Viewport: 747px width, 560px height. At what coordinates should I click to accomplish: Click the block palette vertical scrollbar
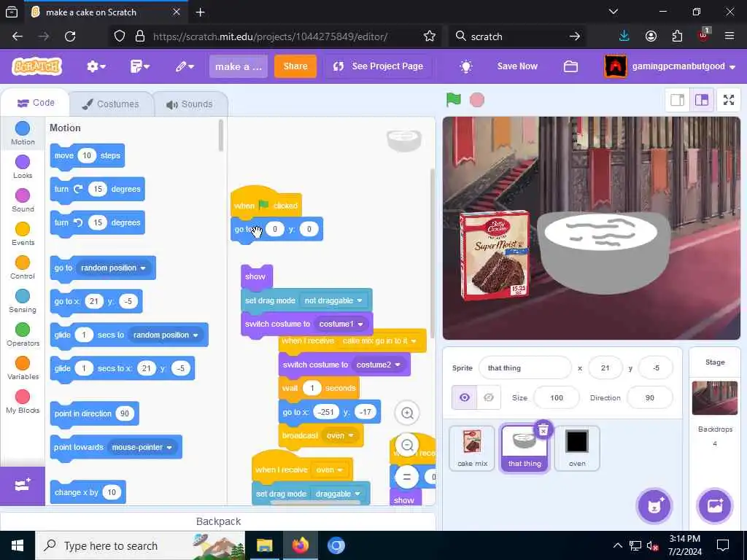220,136
